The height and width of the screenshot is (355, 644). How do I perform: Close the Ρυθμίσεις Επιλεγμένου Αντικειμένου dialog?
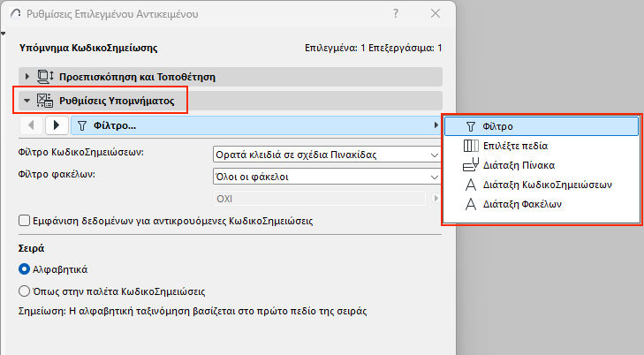tap(436, 13)
